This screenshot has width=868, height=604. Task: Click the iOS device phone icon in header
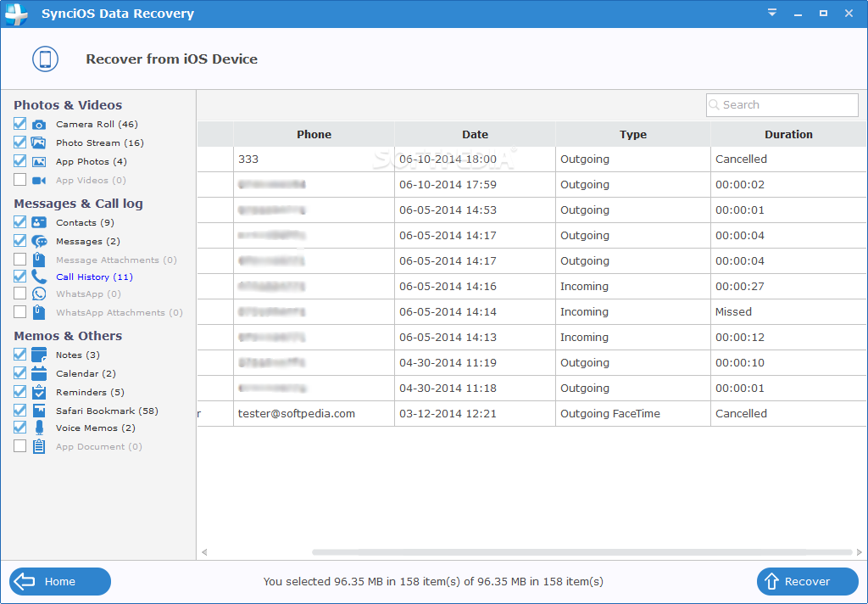coord(46,59)
